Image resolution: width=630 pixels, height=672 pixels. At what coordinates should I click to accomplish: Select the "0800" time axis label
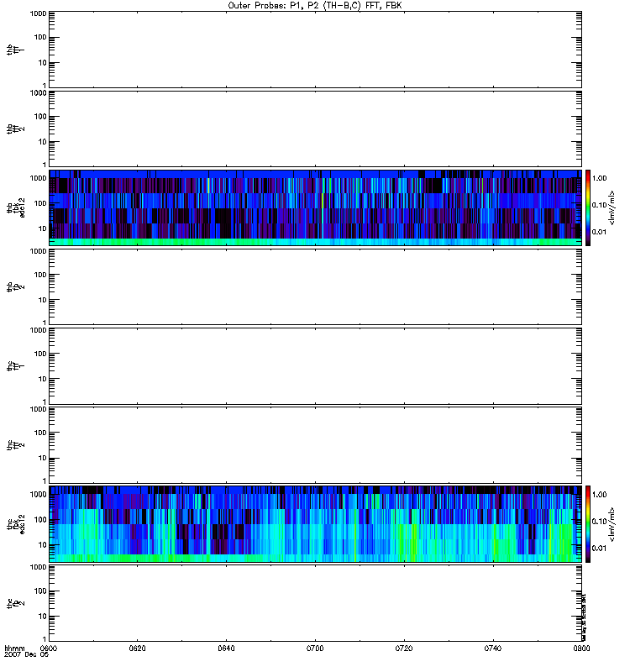(581, 648)
